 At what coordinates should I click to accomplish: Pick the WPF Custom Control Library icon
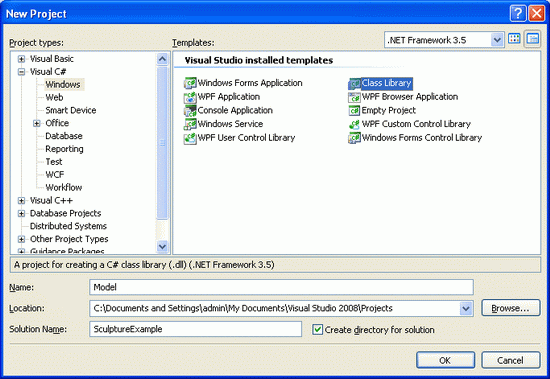coord(354,124)
